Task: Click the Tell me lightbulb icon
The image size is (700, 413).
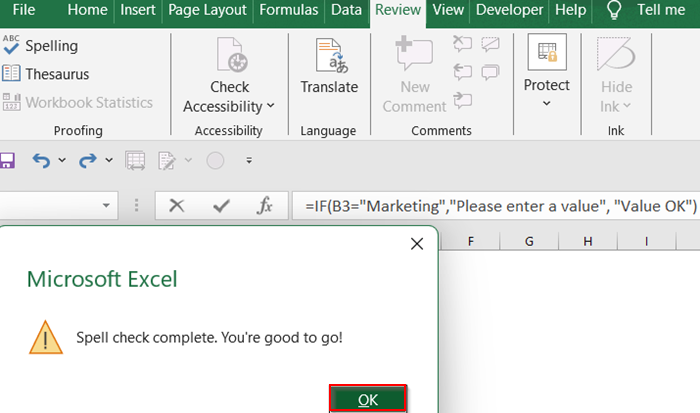Action: [614, 10]
